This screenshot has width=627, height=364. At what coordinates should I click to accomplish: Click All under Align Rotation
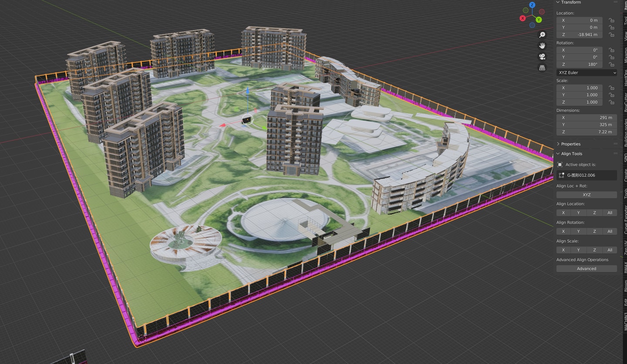click(x=610, y=231)
